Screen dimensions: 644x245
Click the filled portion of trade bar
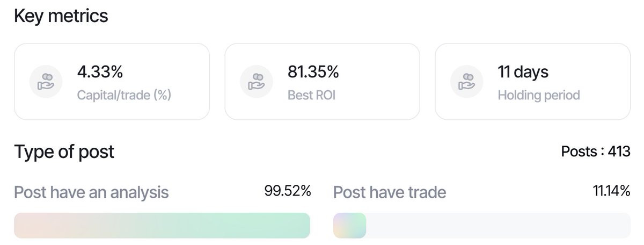tap(350, 226)
